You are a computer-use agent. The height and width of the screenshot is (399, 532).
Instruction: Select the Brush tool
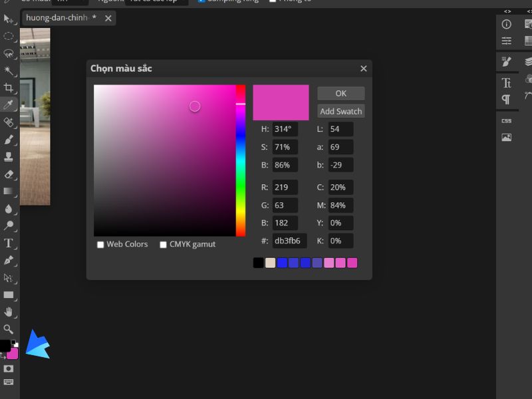[x=8, y=140]
